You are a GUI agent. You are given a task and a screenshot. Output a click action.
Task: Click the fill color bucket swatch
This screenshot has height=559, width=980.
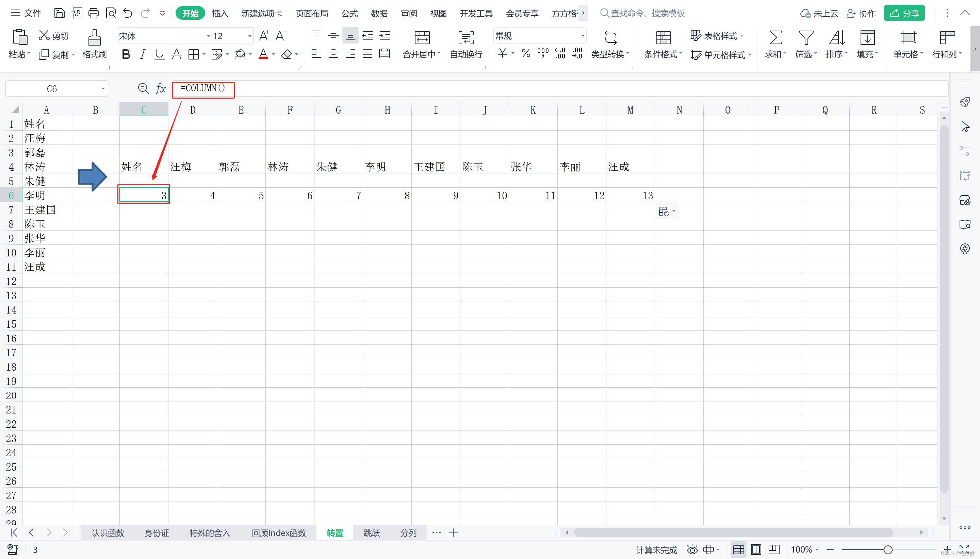pos(240,54)
